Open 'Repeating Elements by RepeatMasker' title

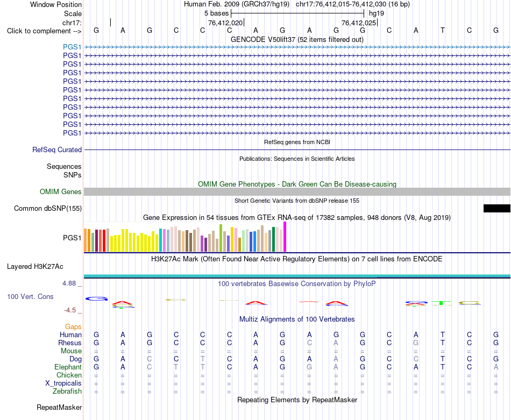[x=297, y=400]
